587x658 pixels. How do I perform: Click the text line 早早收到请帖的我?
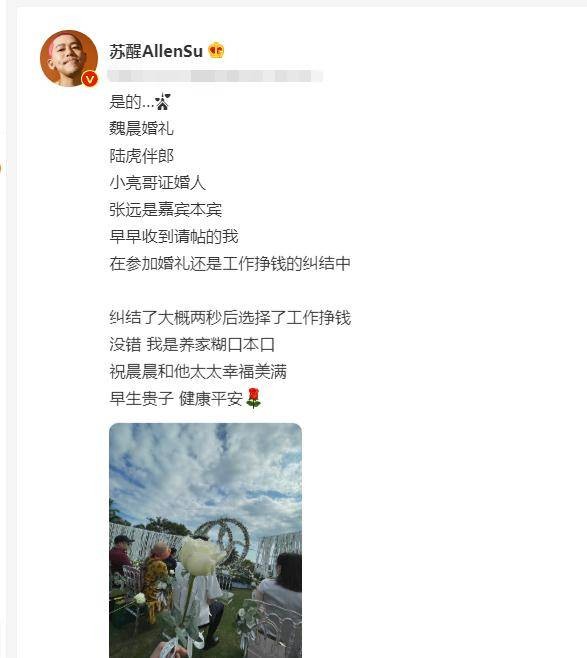174,236
